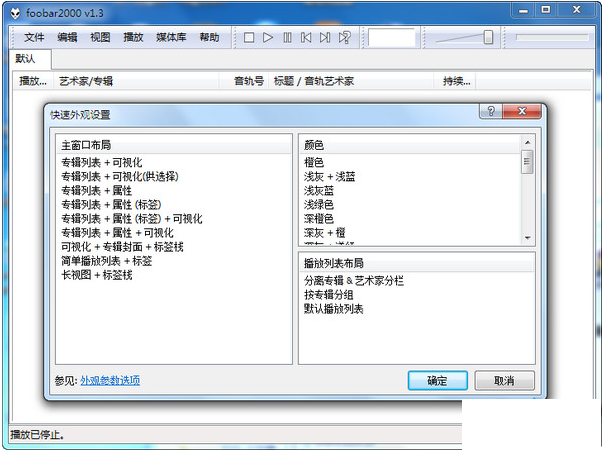Select layout 简单播放列表 + 标签
This screenshot has height=453, width=604.
pos(106,261)
